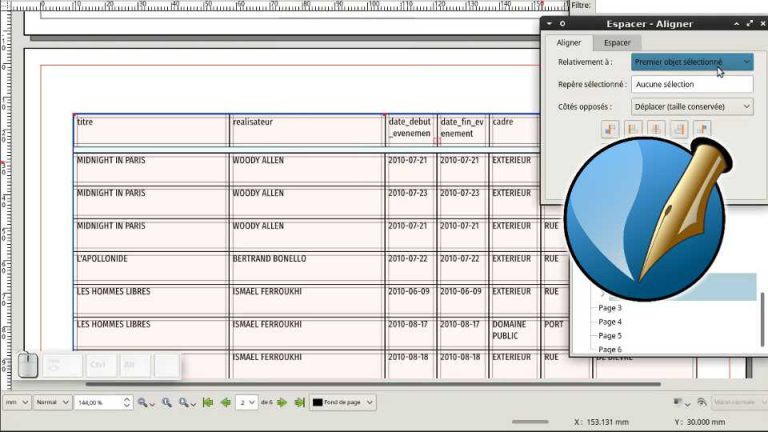Select Page 3 in the outline

(x=610, y=308)
